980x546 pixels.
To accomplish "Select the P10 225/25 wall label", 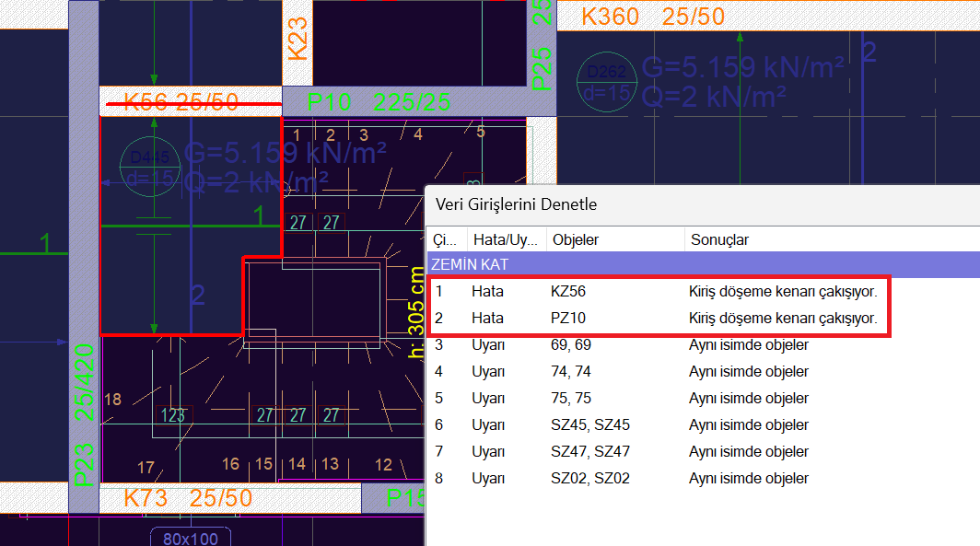I will [379, 102].
